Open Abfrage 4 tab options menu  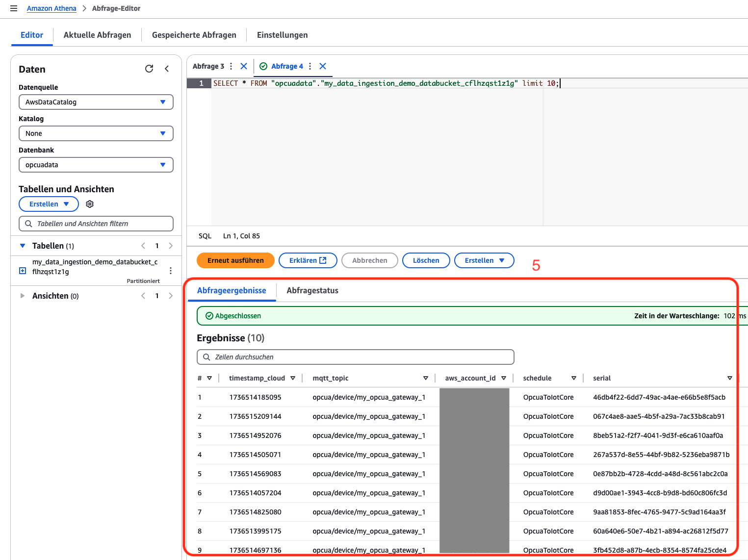(310, 66)
